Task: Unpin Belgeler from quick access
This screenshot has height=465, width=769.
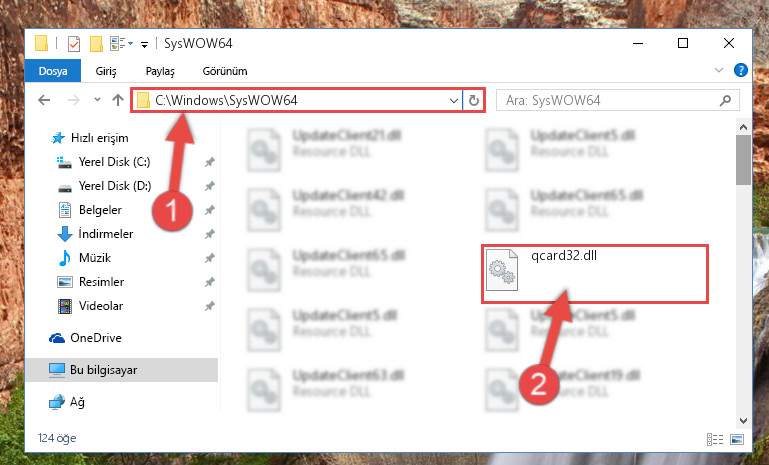Action: (209, 210)
